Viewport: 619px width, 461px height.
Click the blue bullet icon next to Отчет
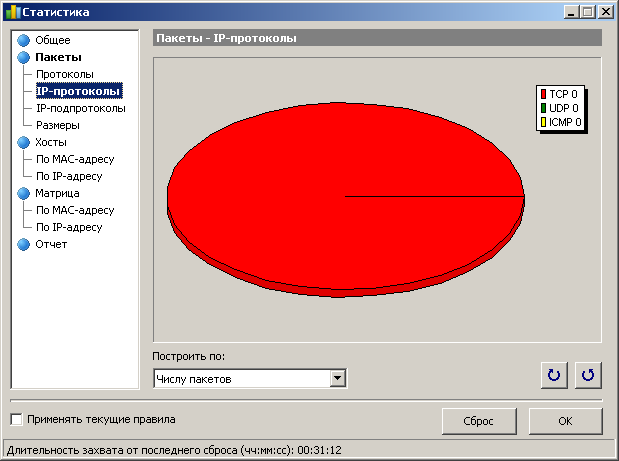tap(24, 244)
